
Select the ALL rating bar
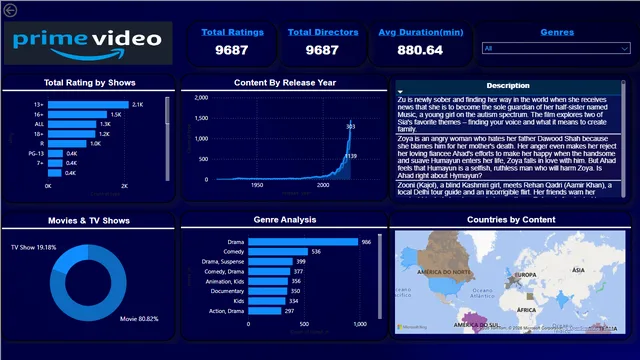72,124
